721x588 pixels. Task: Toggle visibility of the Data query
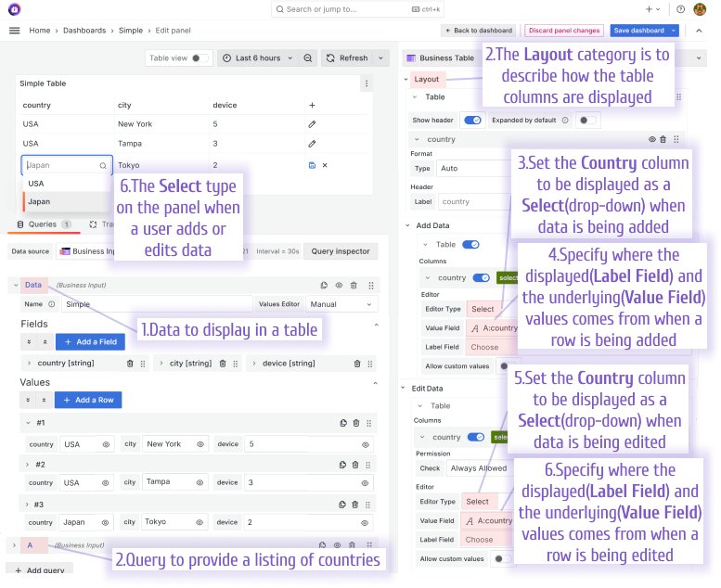(x=339, y=285)
